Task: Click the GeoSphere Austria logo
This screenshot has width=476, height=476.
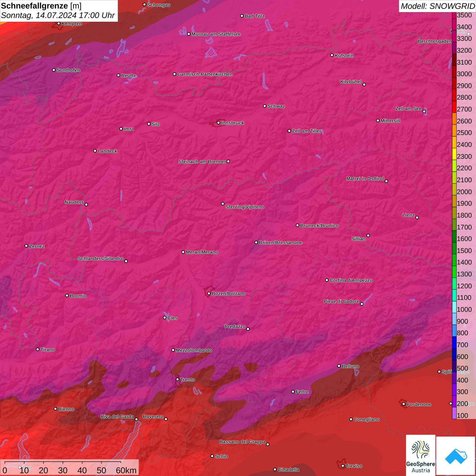Action: (x=421, y=455)
